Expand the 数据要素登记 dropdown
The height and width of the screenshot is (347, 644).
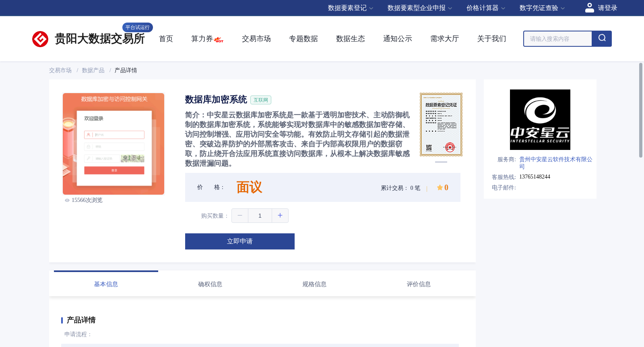(351, 8)
